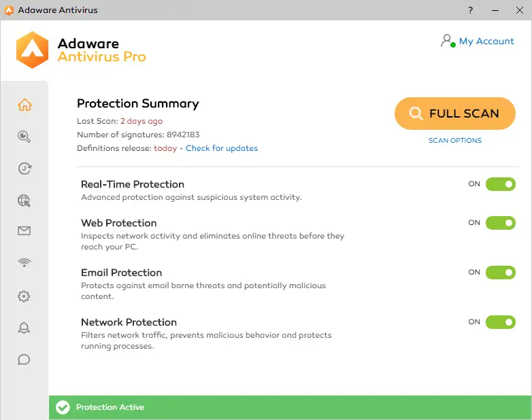
Task: Open the chat support bubble icon
Action: tap(24, 360)
